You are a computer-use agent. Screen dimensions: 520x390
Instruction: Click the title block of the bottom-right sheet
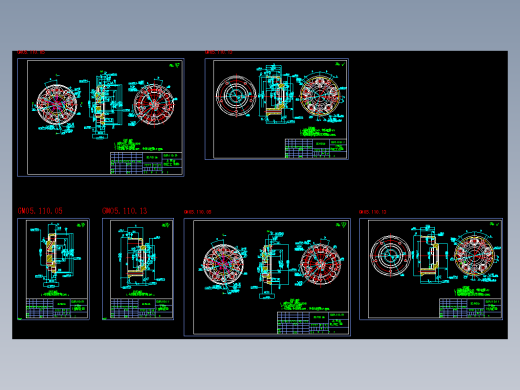coord(470,308)
